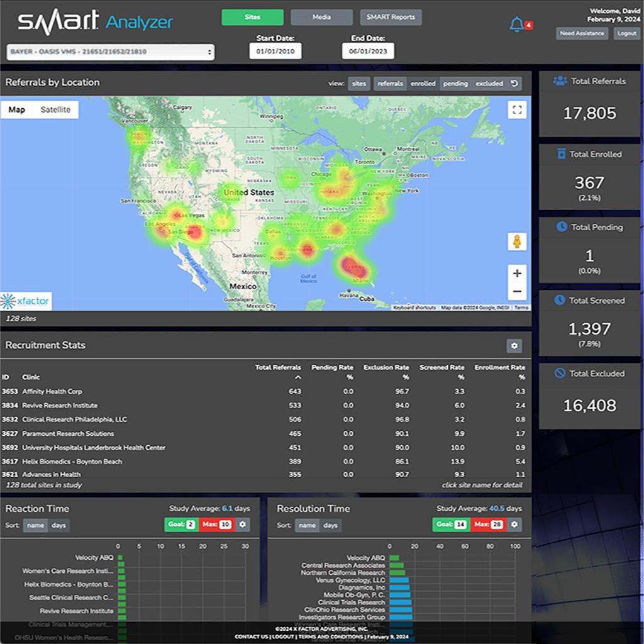The width and height of the screenshot is (644, 644).
Task: Switch to the Media tab
Action: (x=321, y=18)
